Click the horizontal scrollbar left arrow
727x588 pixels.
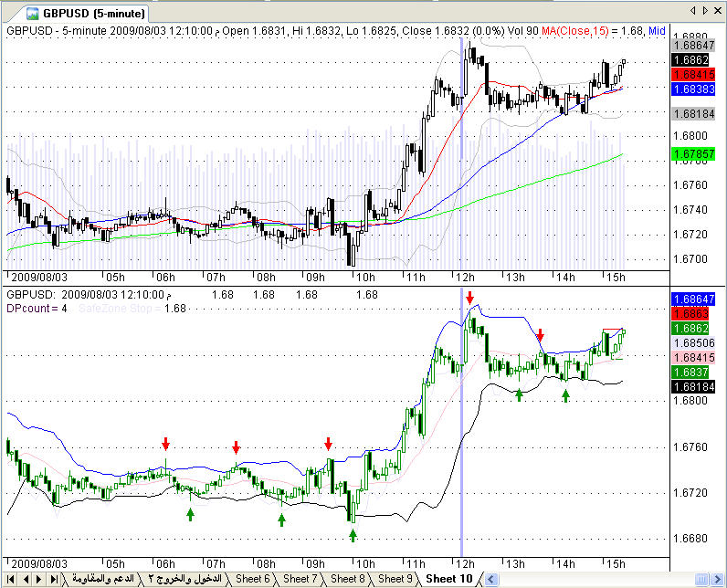point(492,579)
